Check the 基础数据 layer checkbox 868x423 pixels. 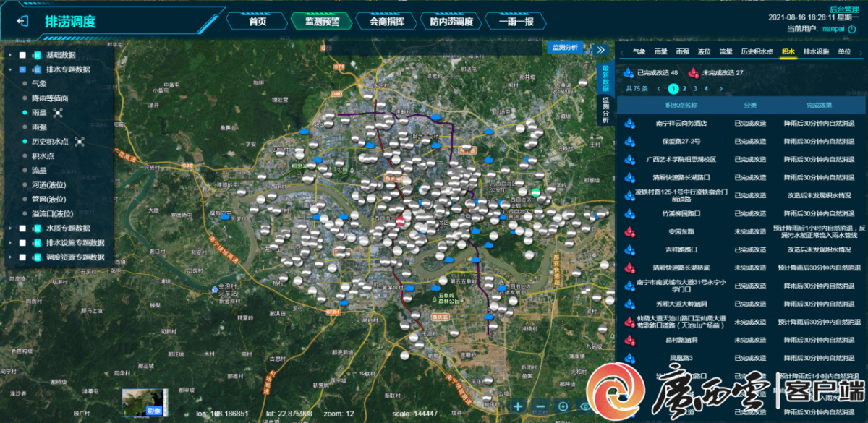pos(23,55)
